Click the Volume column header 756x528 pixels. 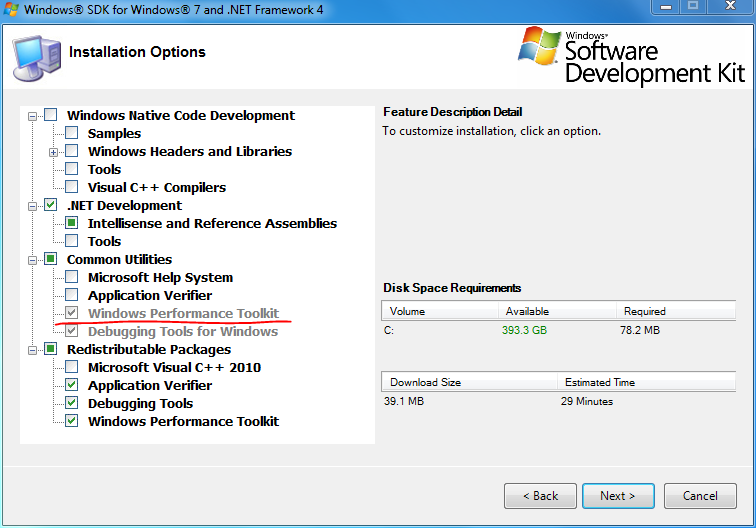pos(440,311)
